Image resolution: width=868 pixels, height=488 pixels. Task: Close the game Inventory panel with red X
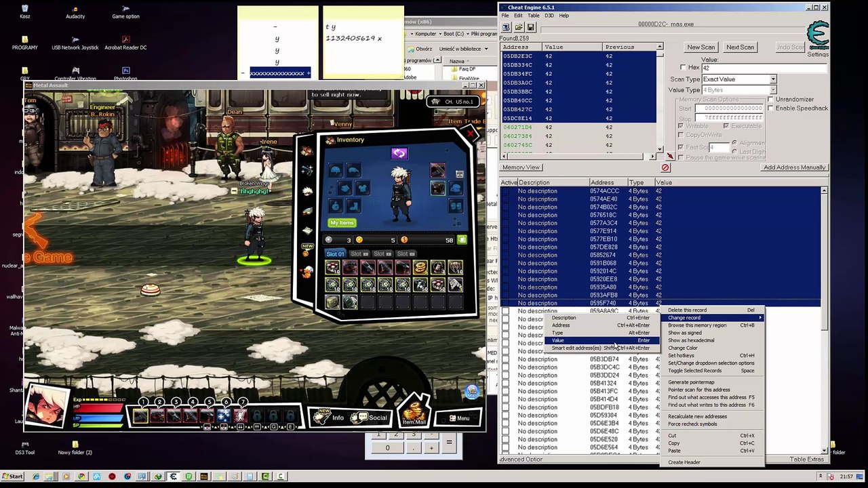471,134
